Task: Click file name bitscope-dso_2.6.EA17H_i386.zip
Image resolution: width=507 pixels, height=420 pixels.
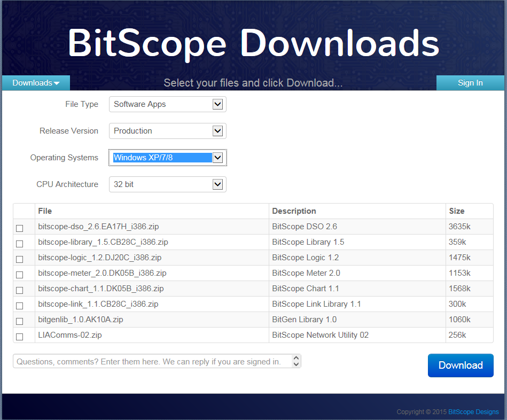Action: click(x=98, y=227)
